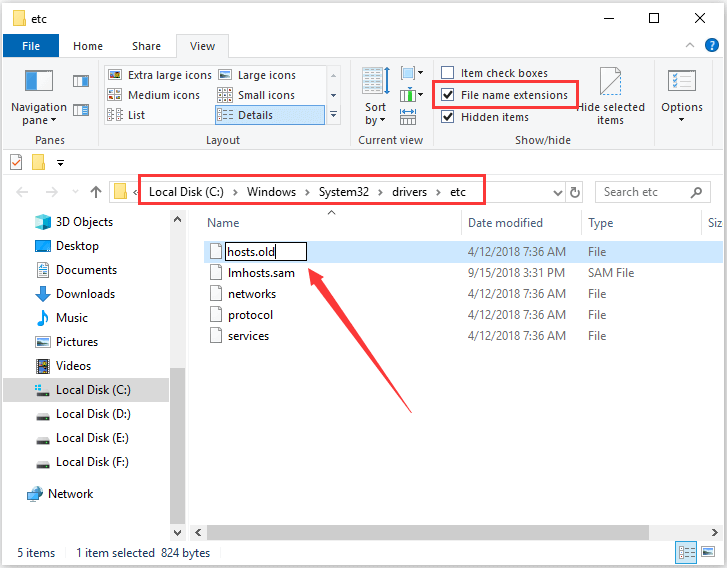Click the Search etc field

(x=652, y=192)
